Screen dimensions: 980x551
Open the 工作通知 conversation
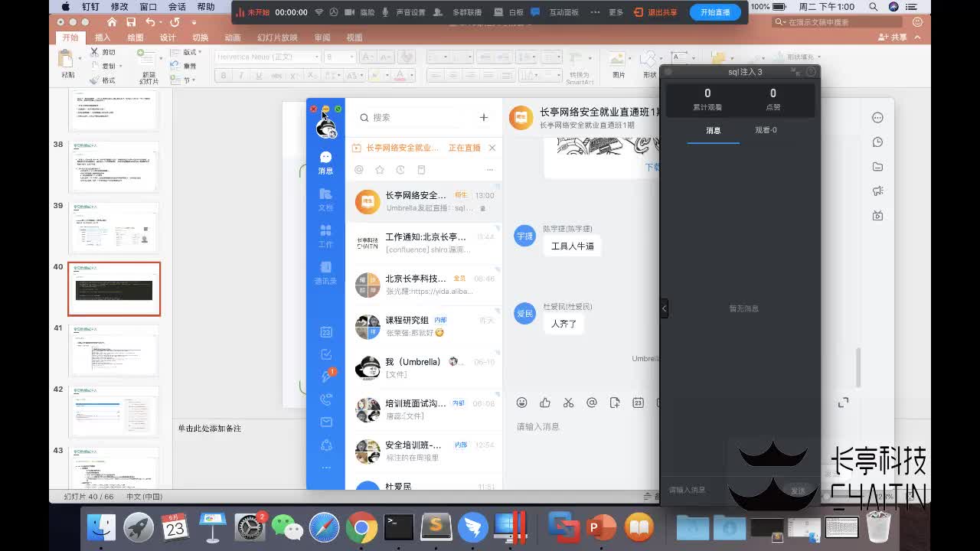424,243
